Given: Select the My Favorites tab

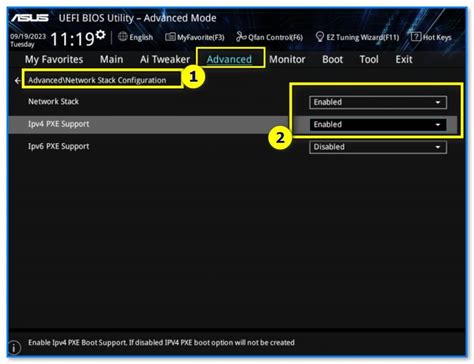Looking at the screenshot, I should click(54, 59).
